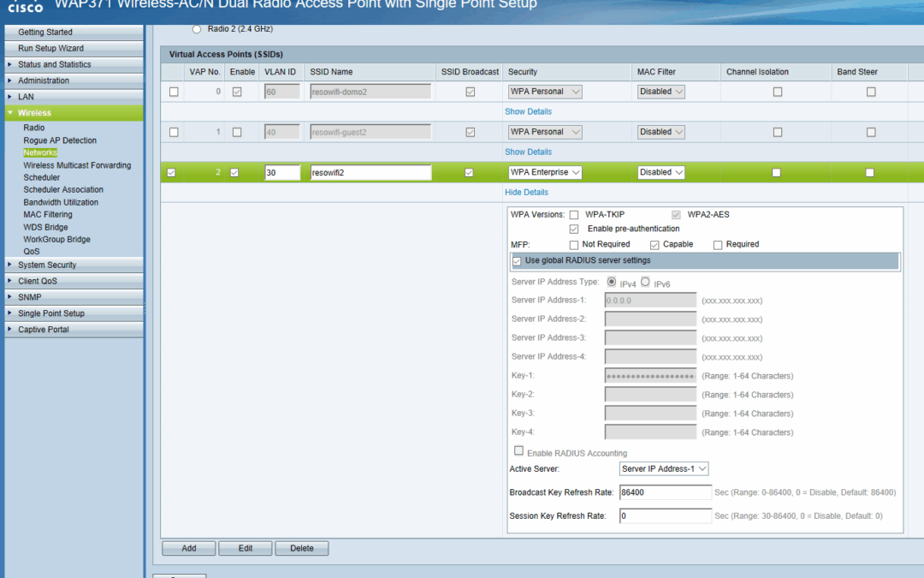The height and width of the screenshot is (578, 924).
Task: Expand the System Security menu
Action: coord(74,265)
